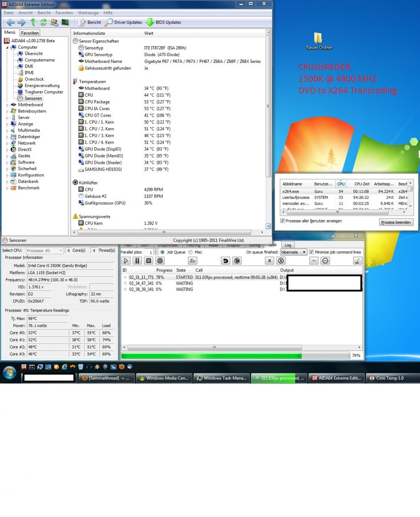Viewport: 420px width, 517px height.
Task: Switch to Windows Media Center taskbar button
Action: click(x=164, y=378)
